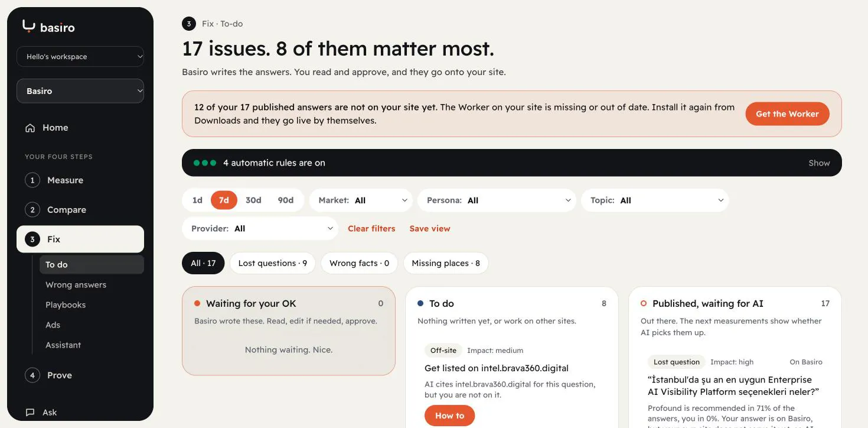Click the Published, waiting for AI heading
Screen dimensions: 868x428
[x=708, y=304]
